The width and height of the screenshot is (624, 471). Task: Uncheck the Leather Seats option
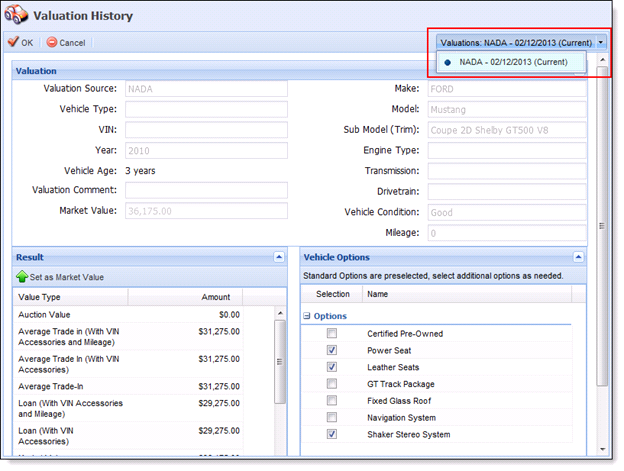point(332,366)
